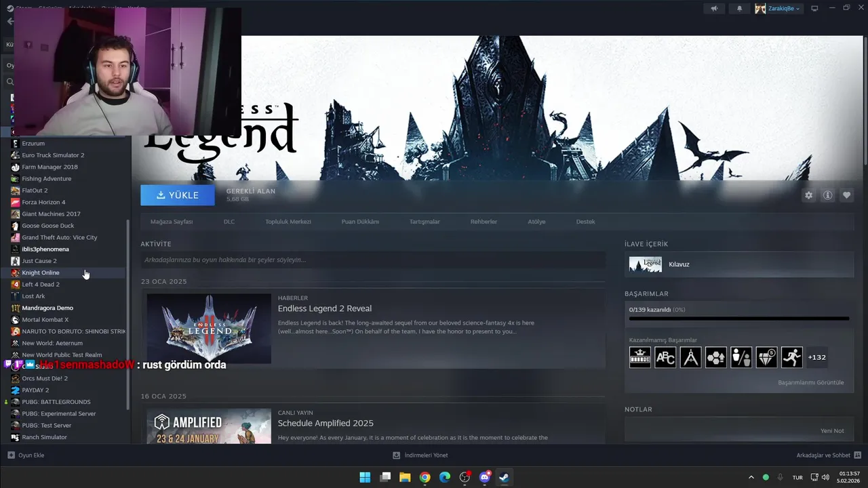Click the blue YÜKLE install button
868x488 pixels.
(x=178, y=195)
